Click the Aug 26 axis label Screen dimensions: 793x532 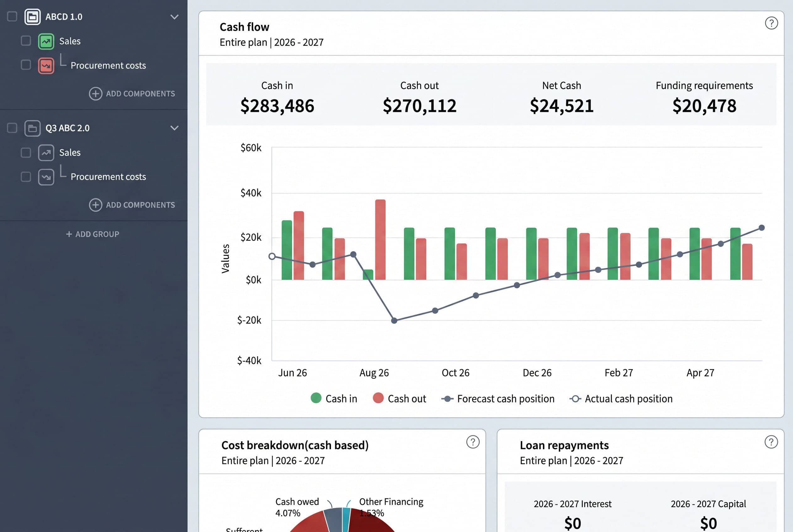pos(374,373)
